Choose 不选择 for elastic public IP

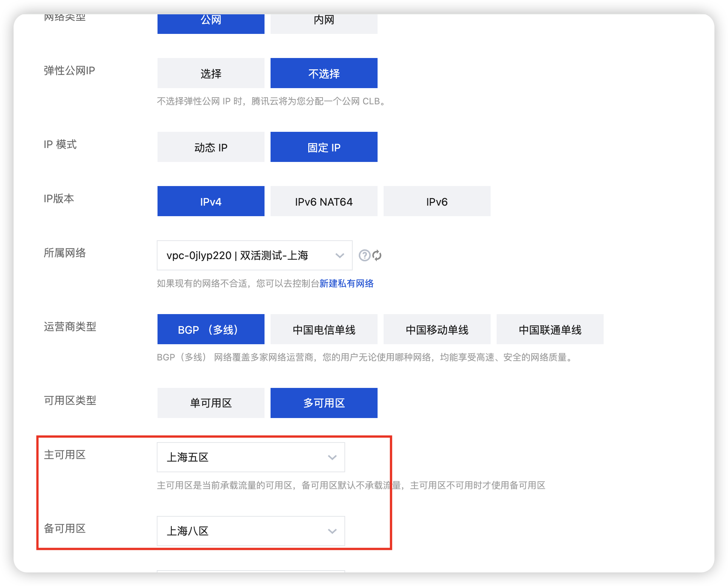click(x=324, y=73)
